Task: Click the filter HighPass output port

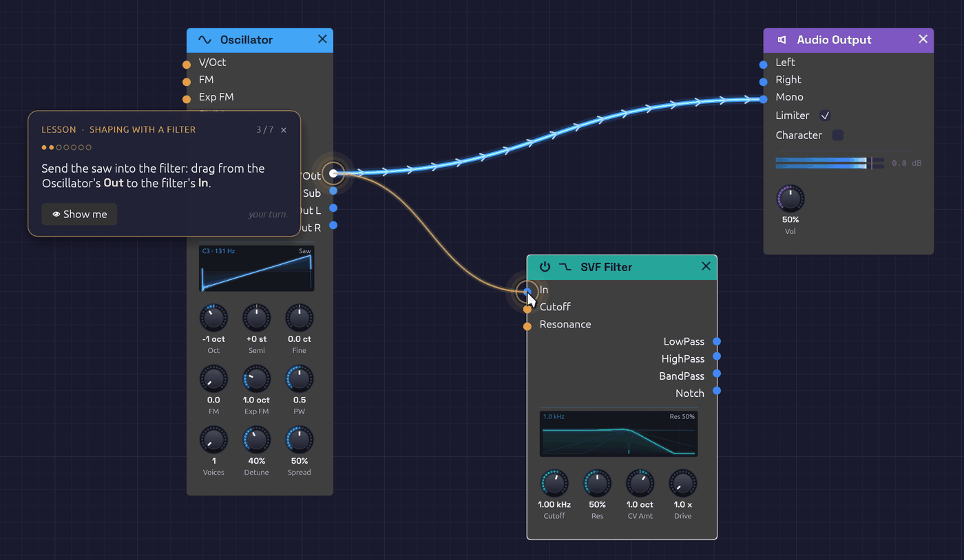Action: (717, 356)
